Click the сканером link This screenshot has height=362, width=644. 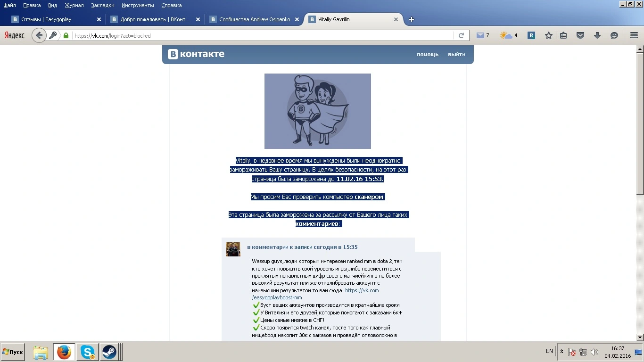[370, 197]
